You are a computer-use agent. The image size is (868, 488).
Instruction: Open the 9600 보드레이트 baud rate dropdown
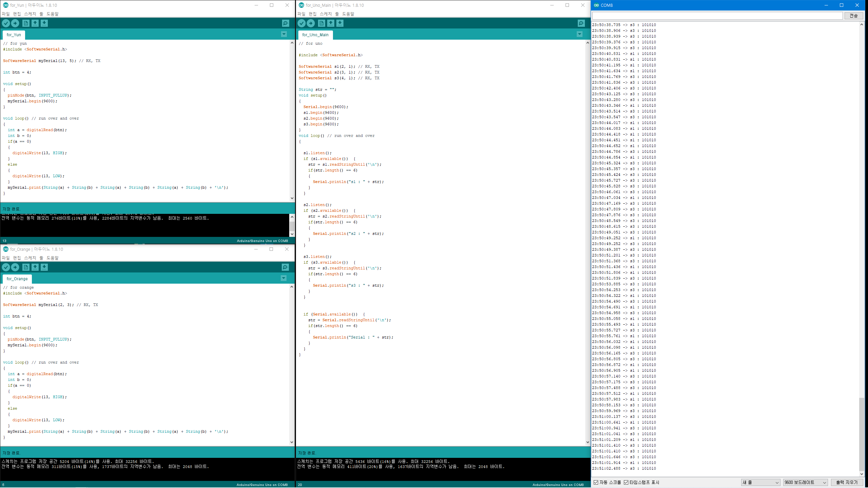coord(805,482)
